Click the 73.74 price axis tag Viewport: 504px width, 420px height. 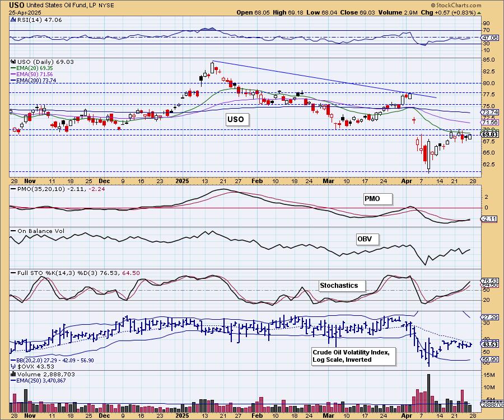pos(489,112)
